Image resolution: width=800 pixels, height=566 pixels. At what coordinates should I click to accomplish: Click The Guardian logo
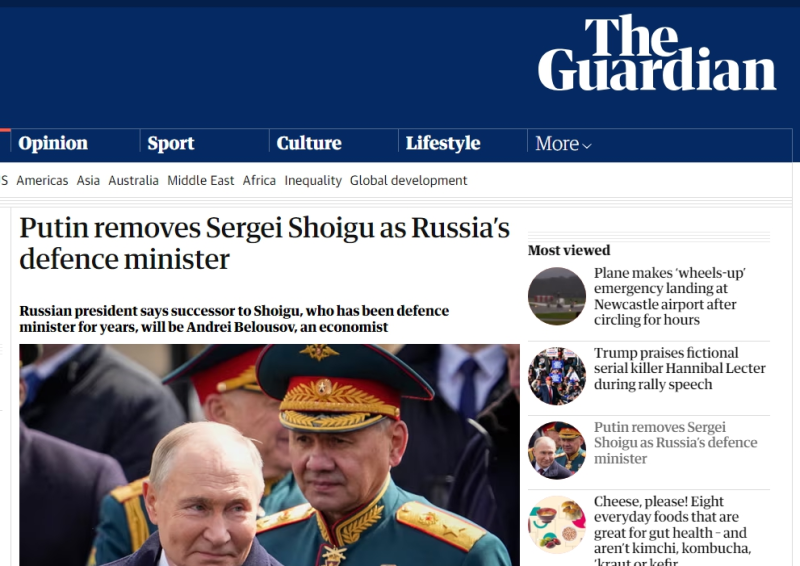point(657,53)
